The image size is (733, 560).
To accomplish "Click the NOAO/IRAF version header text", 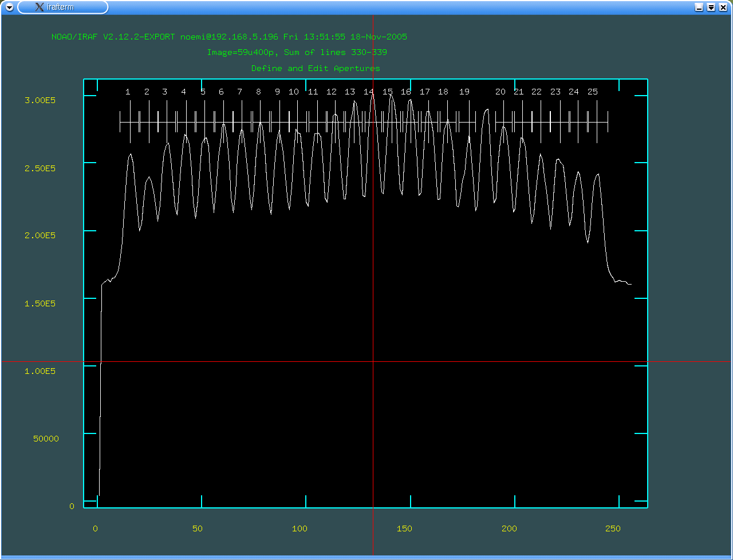I will point(229,37).
